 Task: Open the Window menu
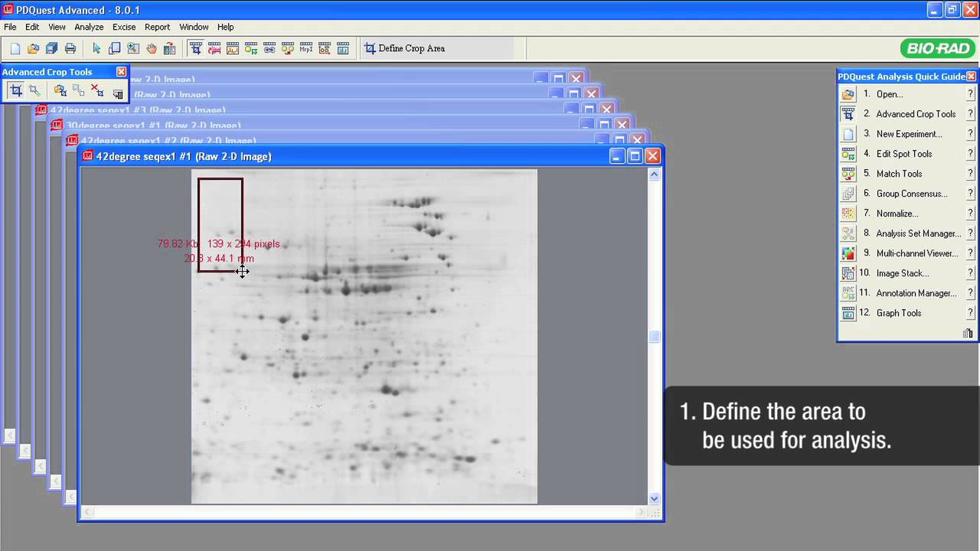tap(194, 27)
